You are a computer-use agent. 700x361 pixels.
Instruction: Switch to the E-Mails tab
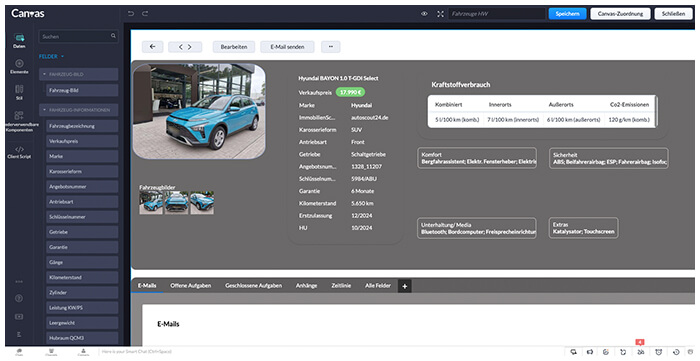click(147, 286)
